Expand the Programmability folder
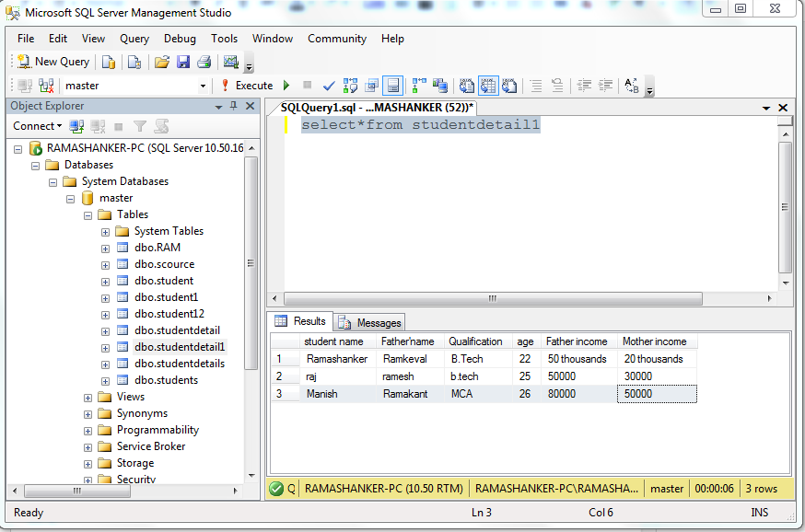The width and height of the screenshot is (805, 532). click(87, 431)
